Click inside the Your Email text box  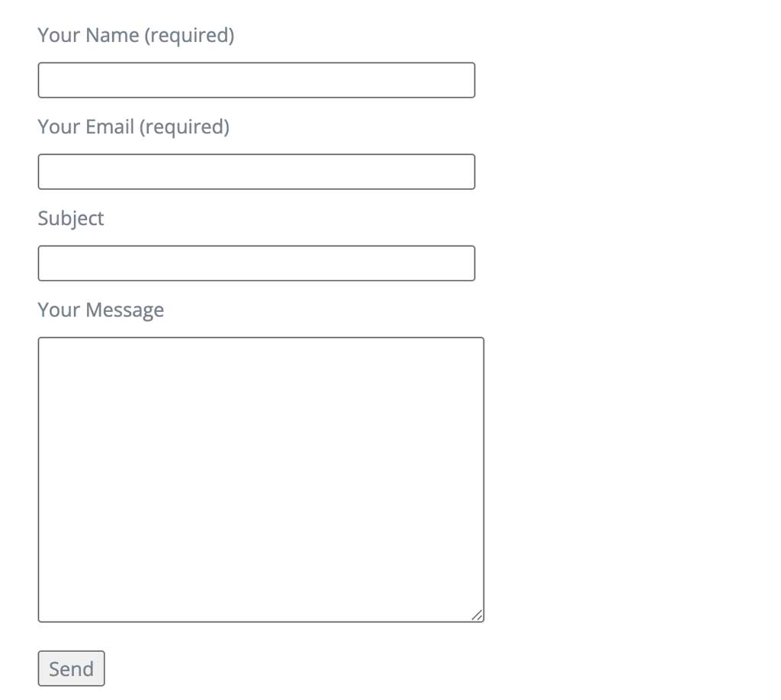(256, 172)
